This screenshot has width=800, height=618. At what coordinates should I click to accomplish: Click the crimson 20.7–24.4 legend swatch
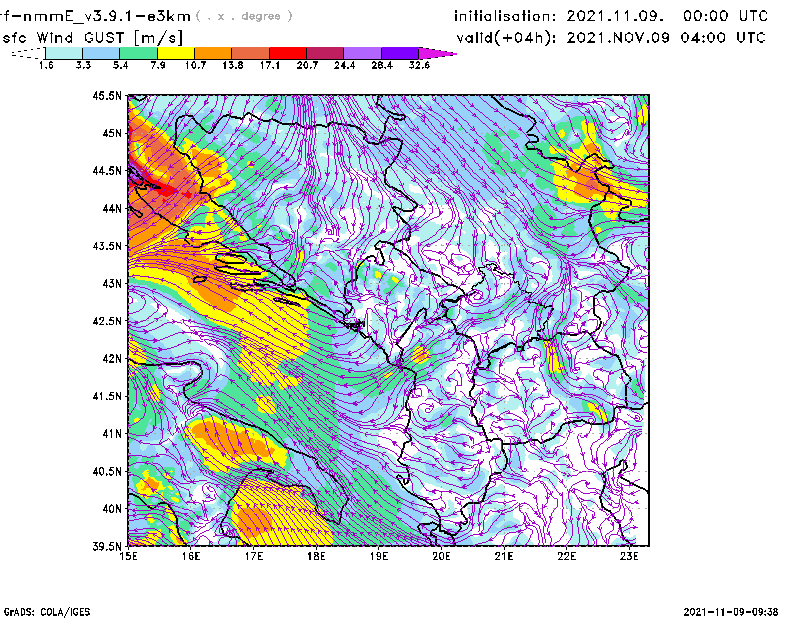pos(326,53)
